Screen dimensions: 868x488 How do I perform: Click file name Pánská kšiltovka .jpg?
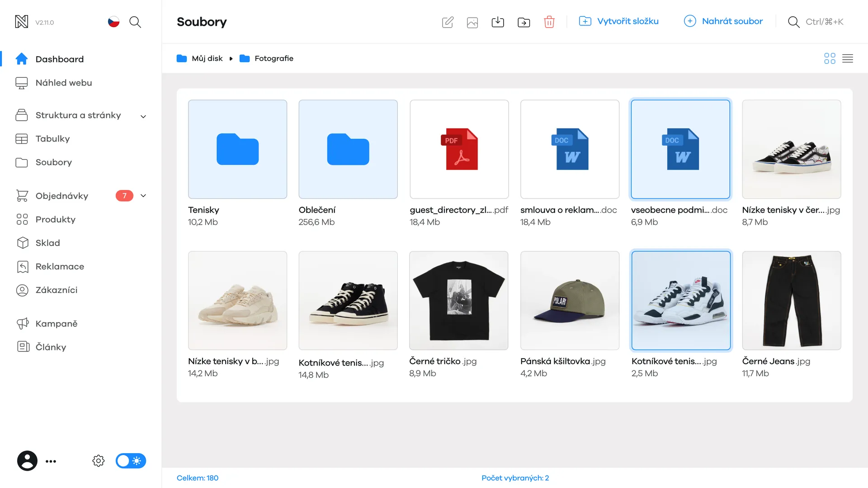[563, 361]
